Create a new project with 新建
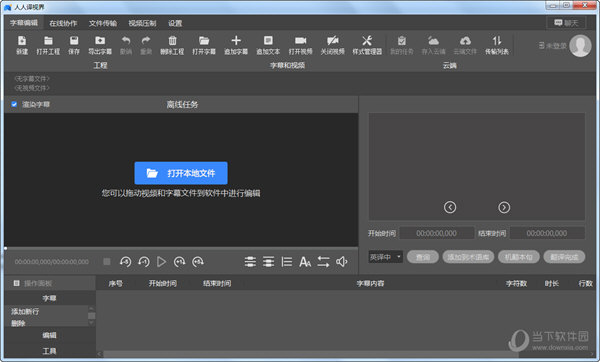 pyautogui.click(x=22, y=45)
